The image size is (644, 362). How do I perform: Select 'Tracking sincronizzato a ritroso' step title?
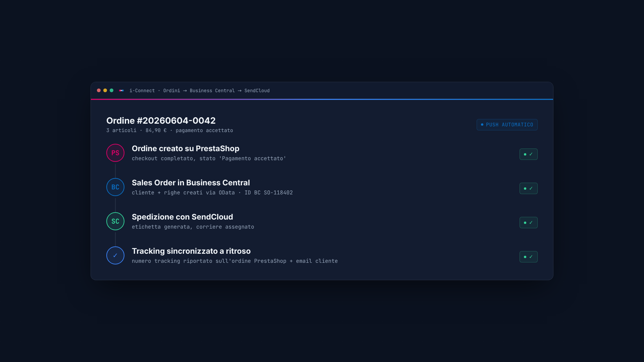(191, 251)
